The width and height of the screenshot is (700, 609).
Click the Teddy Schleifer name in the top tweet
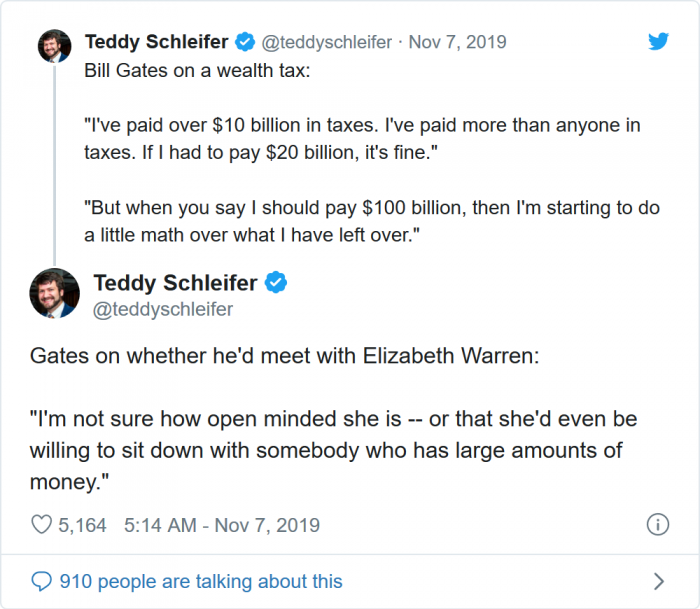157,42
